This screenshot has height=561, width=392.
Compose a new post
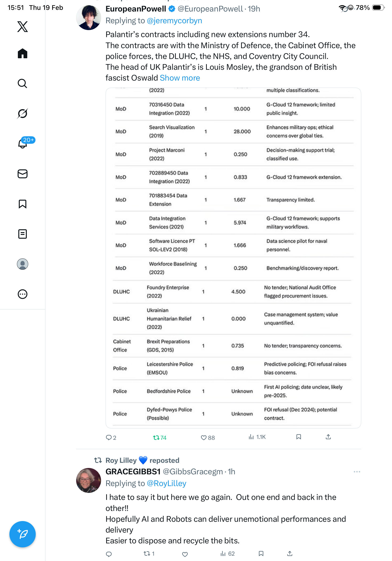click(23, 534)
